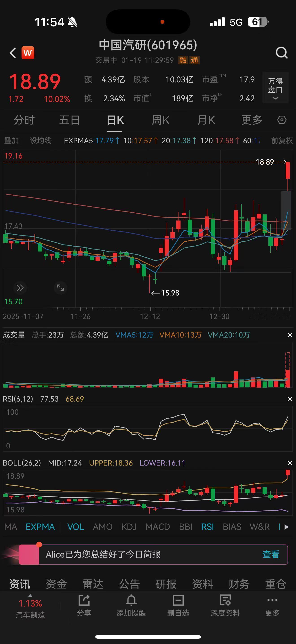
Task: Open the 财务 financials tab
Action: (239, 584)
